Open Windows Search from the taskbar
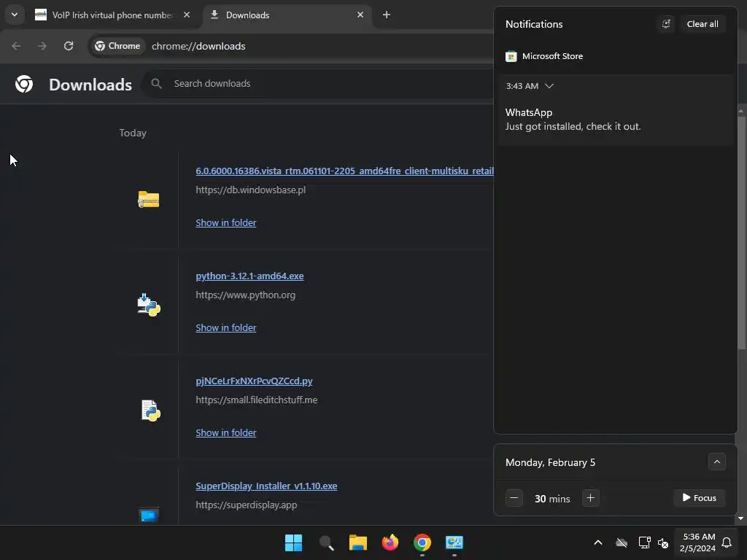Image resolution: width=747 pixels, height=560 pixels. tap(326, 542)
